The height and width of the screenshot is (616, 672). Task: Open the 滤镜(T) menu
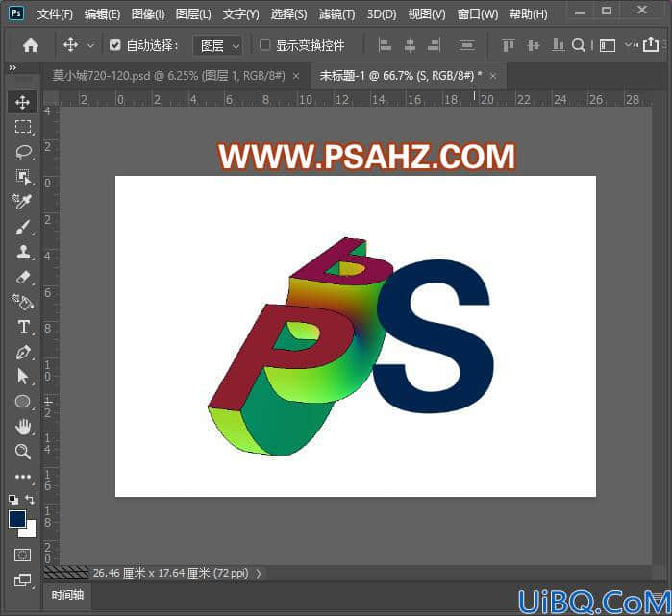(336, 14)
